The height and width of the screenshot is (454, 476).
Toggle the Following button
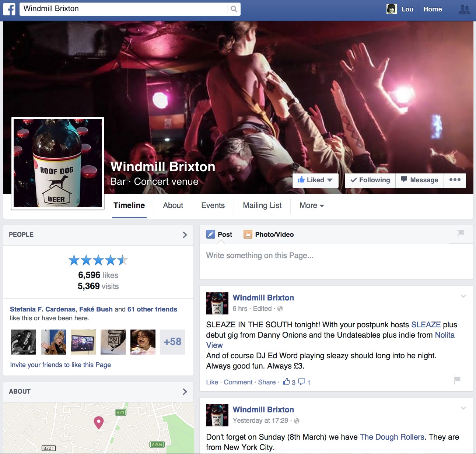click(370, 180)
